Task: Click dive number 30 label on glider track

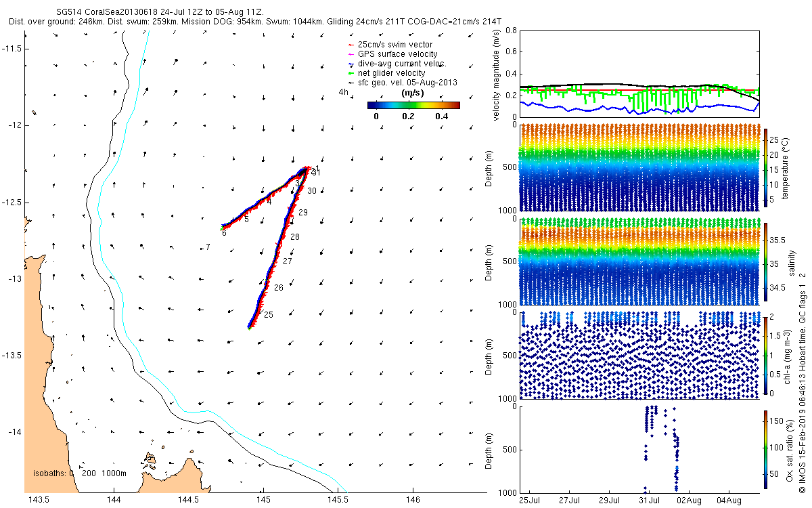Action: (312, 192)
